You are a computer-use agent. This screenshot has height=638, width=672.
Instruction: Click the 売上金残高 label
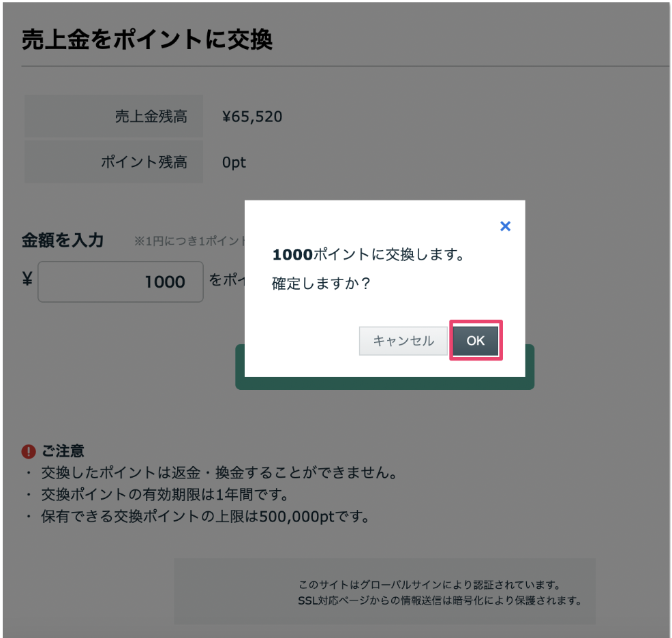[151, 116]
